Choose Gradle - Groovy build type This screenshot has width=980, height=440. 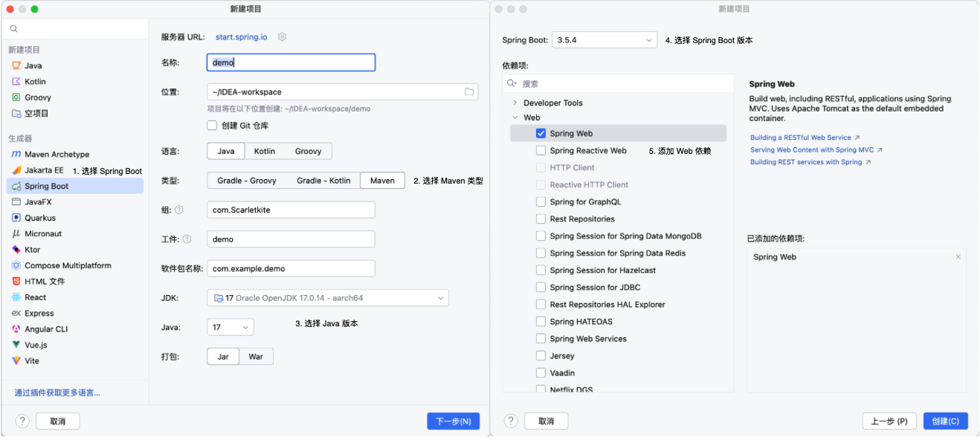pos(247,181)
